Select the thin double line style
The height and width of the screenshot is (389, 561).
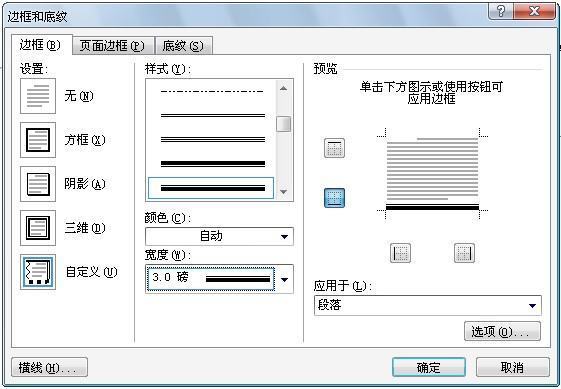pos(212,115)
